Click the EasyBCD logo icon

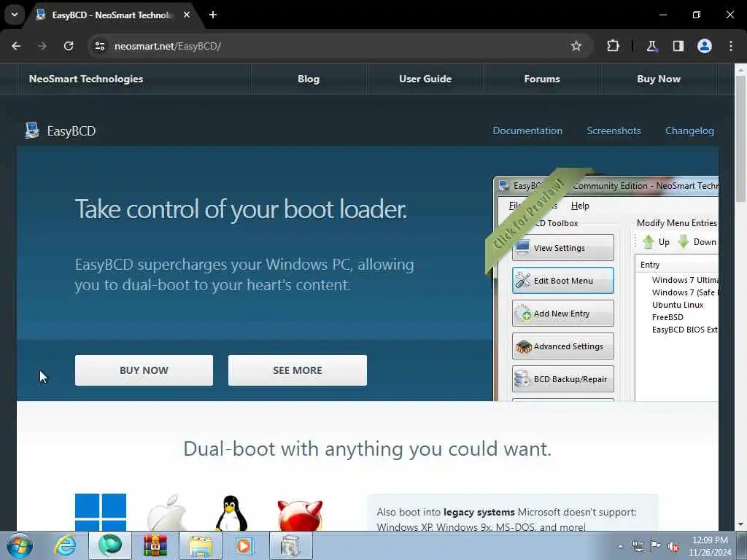pyautogui.click(x=32, y=131)
